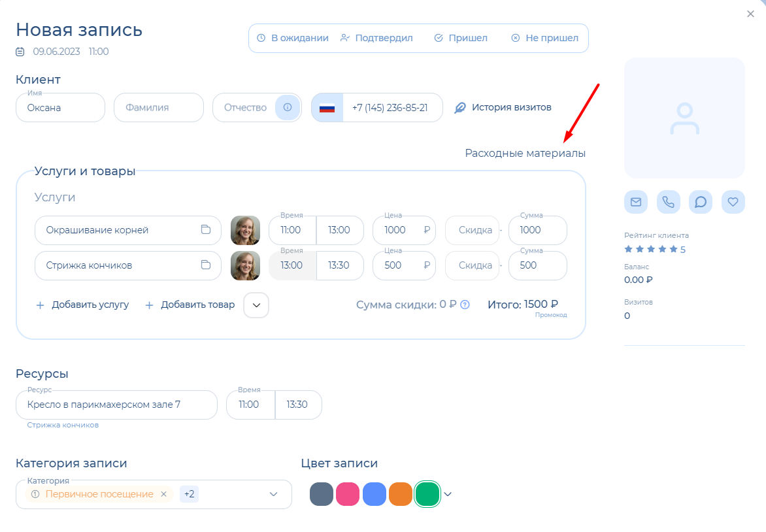Choose the pink record color swatch
This screenshot has width=766, height=532.
(348, 494)
